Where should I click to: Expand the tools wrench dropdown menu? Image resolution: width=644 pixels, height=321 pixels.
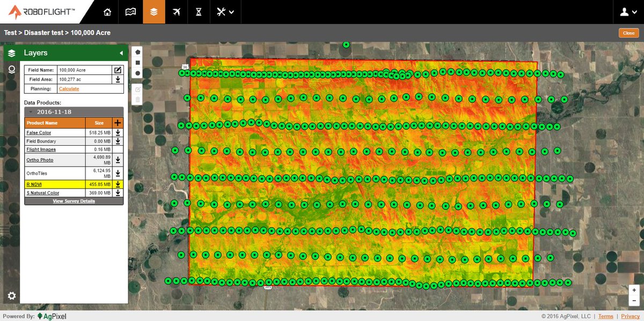pos(225,12)
